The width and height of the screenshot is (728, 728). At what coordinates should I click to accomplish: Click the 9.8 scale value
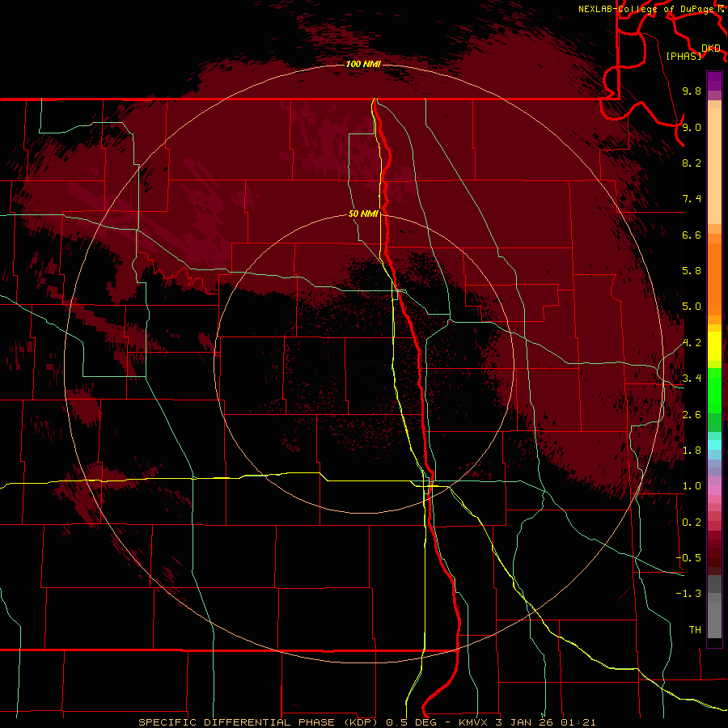tap(692, 91)
